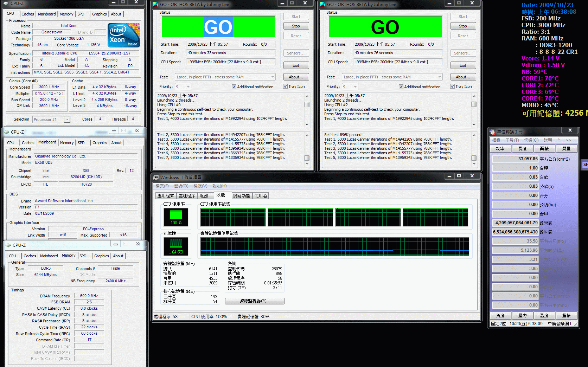588x367 pixels.
Task: Open Caches tab in CPU-Z Memory window
Action: (30, 256)
